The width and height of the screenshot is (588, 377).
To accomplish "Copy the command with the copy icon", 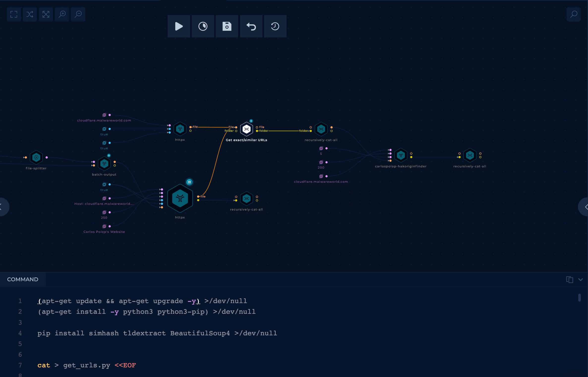I will [570, 280].
